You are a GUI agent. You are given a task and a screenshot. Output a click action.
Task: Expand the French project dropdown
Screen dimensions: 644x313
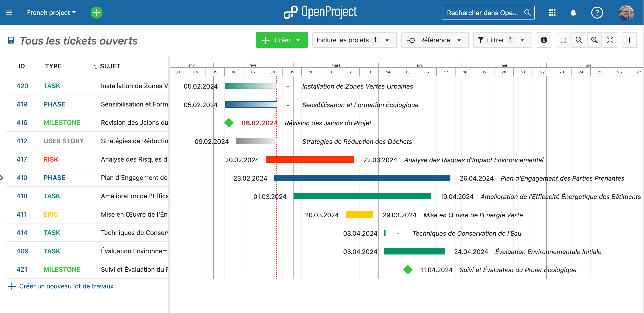(x=51, y=13)
